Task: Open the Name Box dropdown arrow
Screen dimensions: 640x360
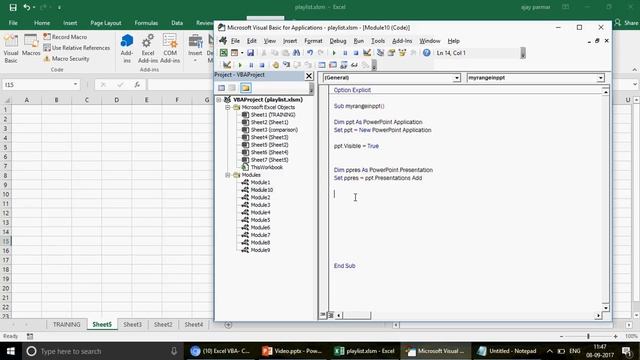Action: [x=76, y=84]
